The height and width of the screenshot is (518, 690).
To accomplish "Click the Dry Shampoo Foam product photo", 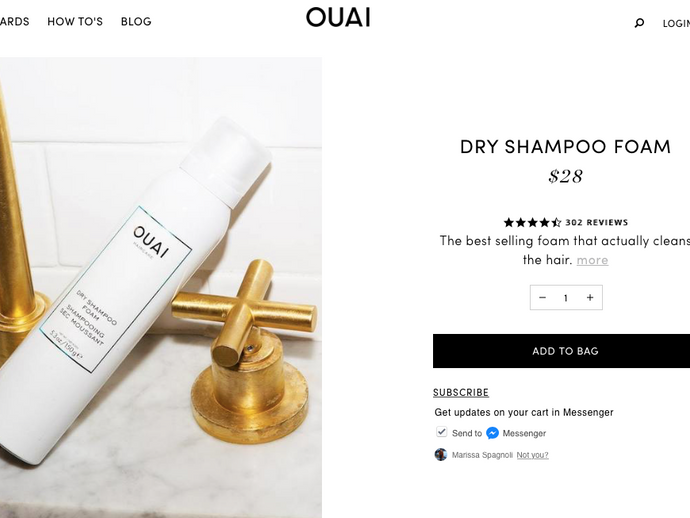I will [161, 287].
